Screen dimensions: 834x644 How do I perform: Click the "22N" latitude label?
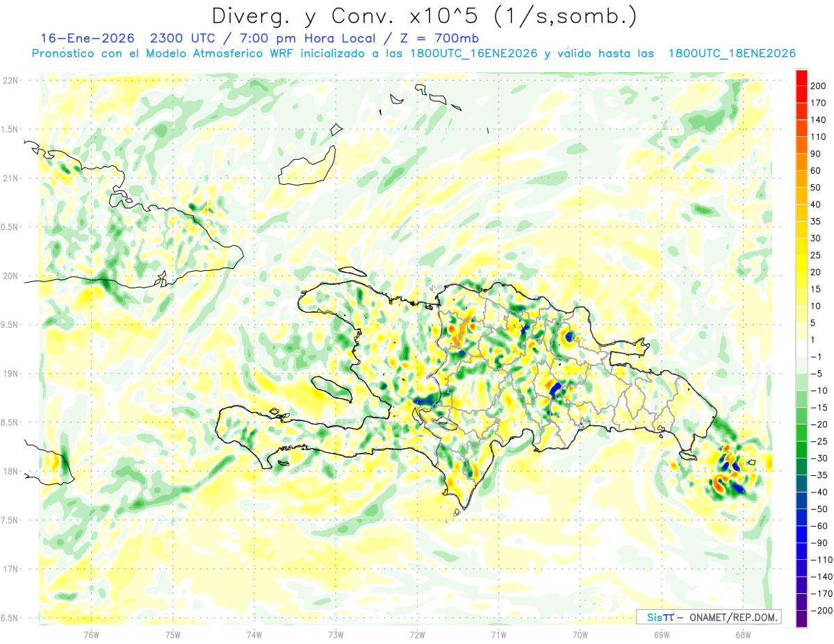pyautogui.click(x=10, y=81)
